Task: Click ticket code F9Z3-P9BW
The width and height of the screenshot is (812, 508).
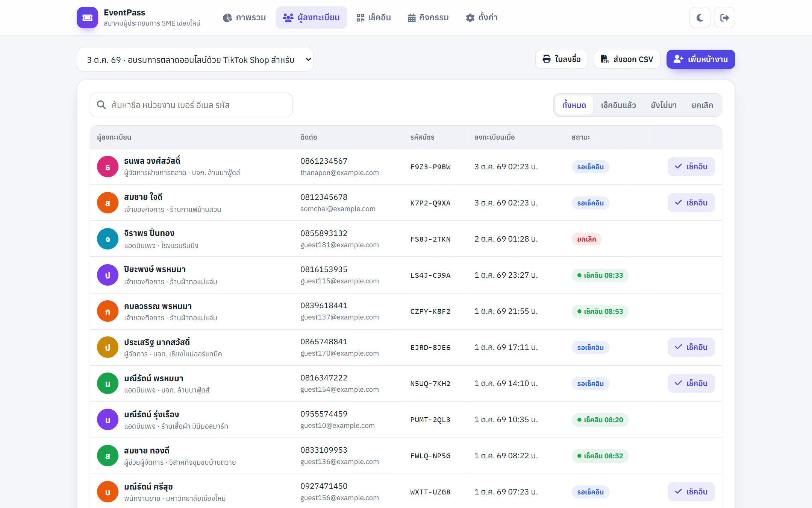Action: click(430, 167)
